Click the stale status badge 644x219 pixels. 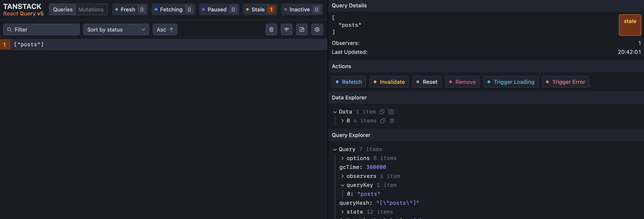630,25
